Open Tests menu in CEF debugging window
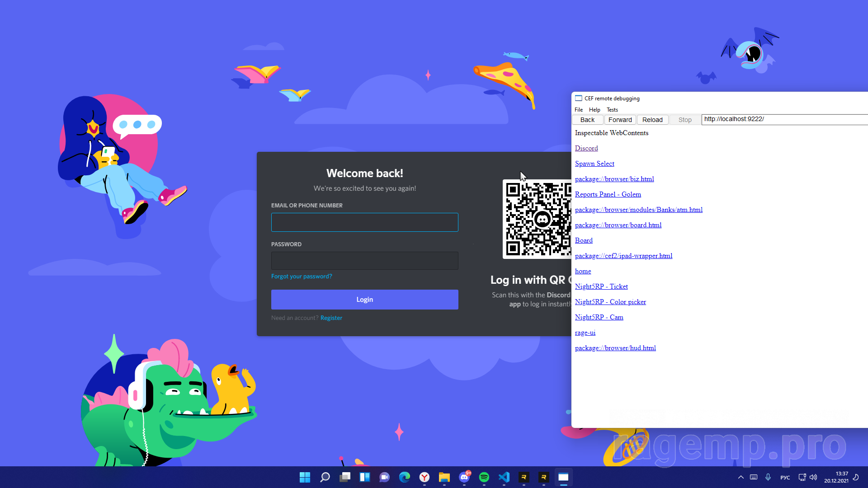Image resolution: width=868 pixels, height=488 pixels. 612,110
